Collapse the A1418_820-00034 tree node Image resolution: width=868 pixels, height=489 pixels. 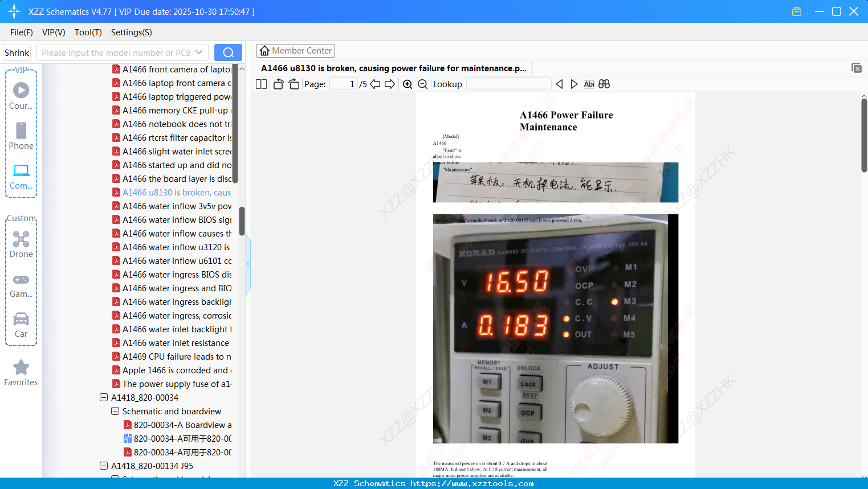tap(104, 397)
